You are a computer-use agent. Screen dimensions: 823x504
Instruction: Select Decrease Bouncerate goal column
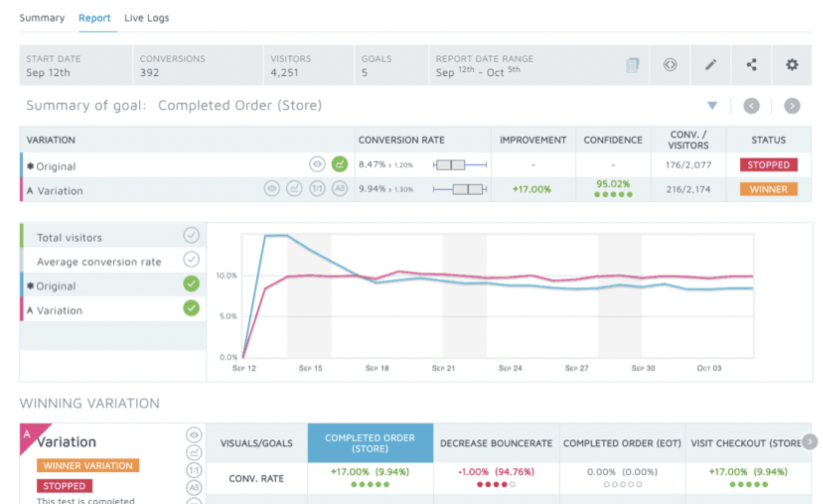point(496,443)
